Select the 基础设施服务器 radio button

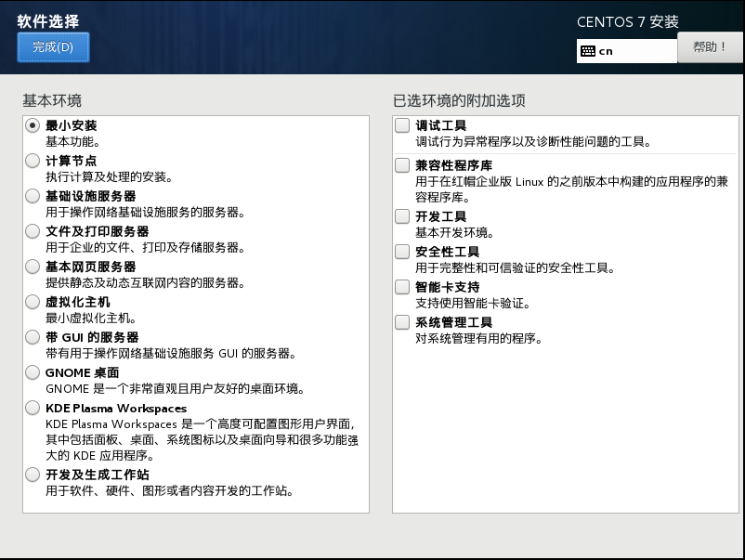click(x=33, y=196)
